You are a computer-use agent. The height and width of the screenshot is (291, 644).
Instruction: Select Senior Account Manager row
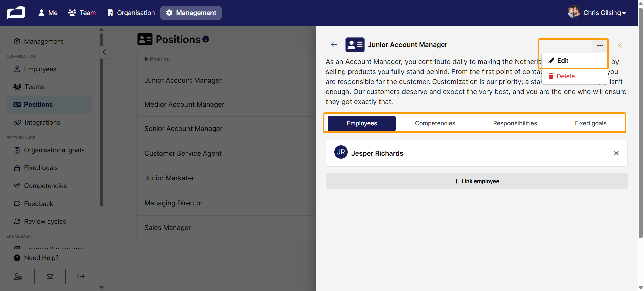226,129
